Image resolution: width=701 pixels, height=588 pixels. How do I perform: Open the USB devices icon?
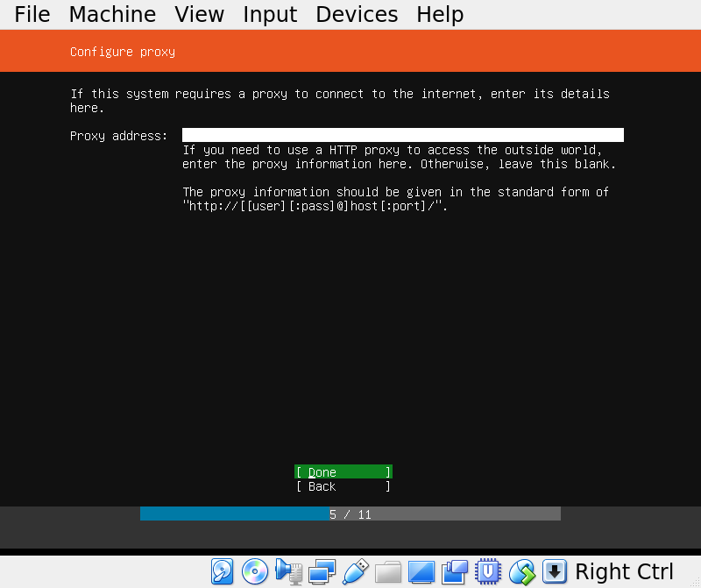coord(355,572)
